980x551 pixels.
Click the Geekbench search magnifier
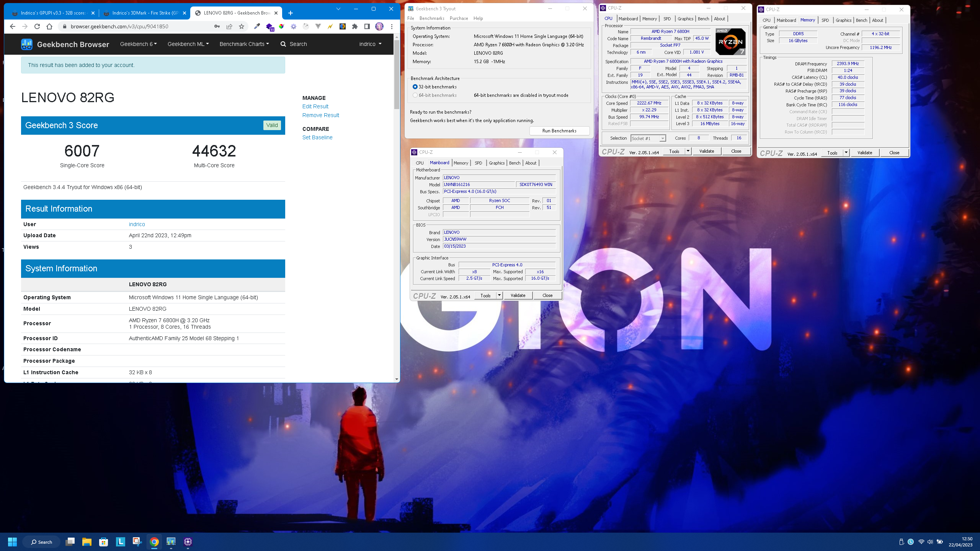tap(283, 44)
